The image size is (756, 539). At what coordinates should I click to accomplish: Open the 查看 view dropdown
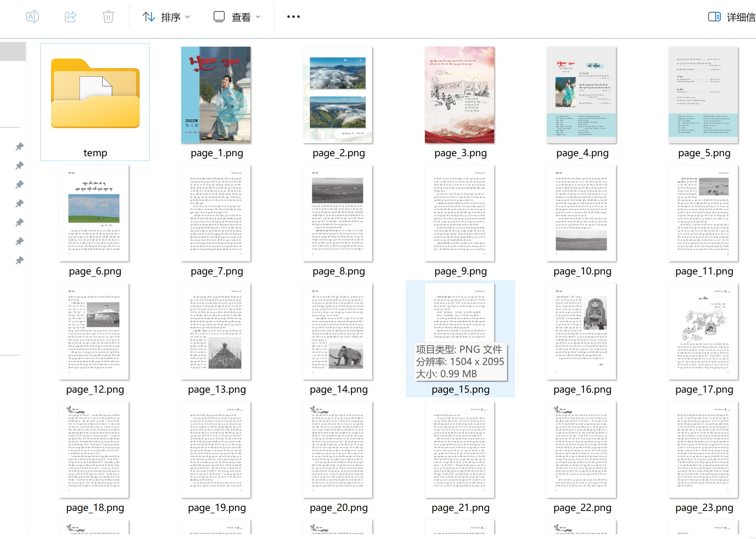tap(237, 17)
